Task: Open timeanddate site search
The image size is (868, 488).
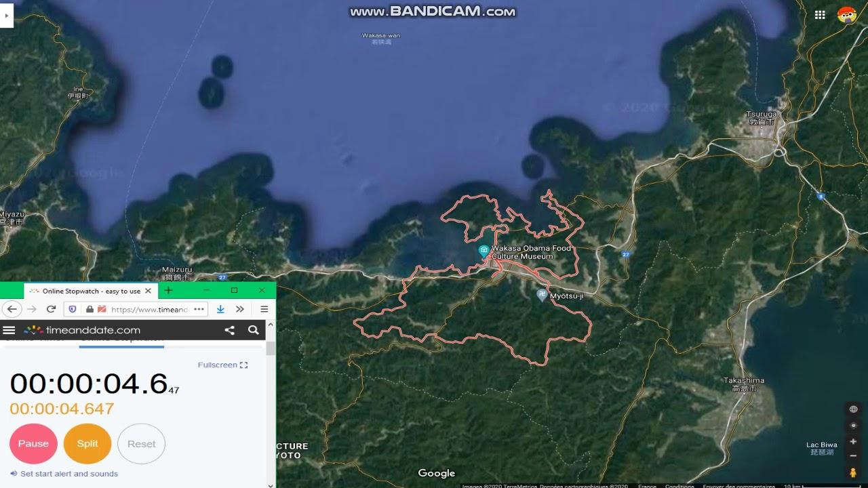Action: pyautogui.click(x=253, y=330)
